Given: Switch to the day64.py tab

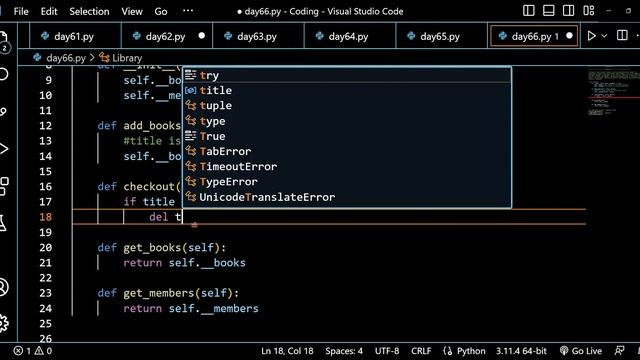Looking at the screenshot, I should [349, 36].
